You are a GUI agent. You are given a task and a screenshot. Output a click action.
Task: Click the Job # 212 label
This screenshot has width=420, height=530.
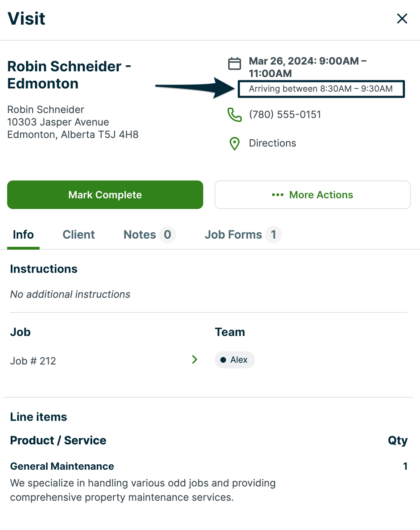pyautogui.click(x=33, y=361)
